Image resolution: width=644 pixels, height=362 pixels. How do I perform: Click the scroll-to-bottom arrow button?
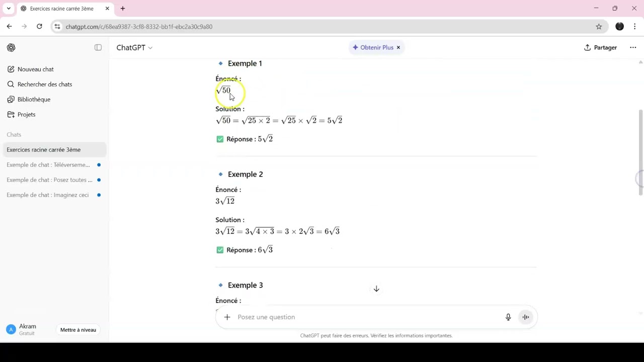click(376, 289)
